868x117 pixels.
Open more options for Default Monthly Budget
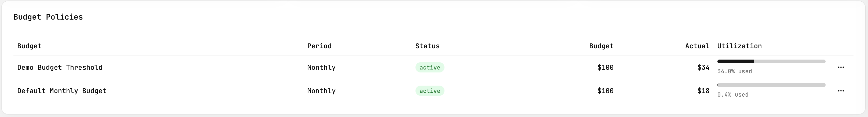(840, 91)
